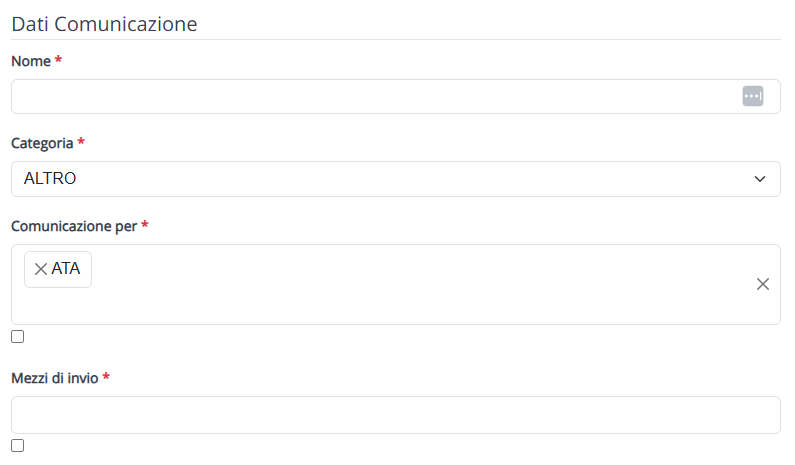Click the password-manager icon in Nome field
Screen dimensions: 795x465
point(753,96)
